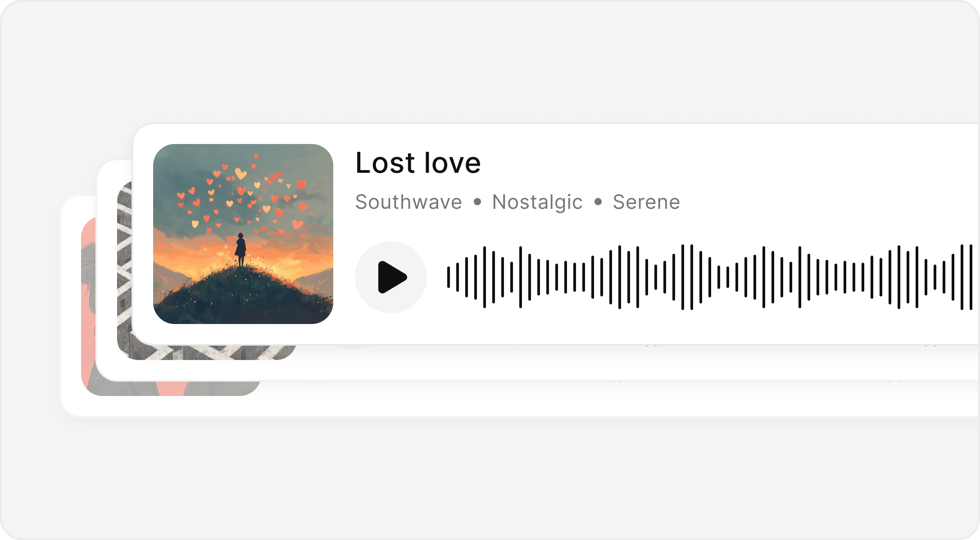Viewport: 980px width, 540px height.
Task: Bring the middle stacked card to front
Action: (x=115, y=270)
